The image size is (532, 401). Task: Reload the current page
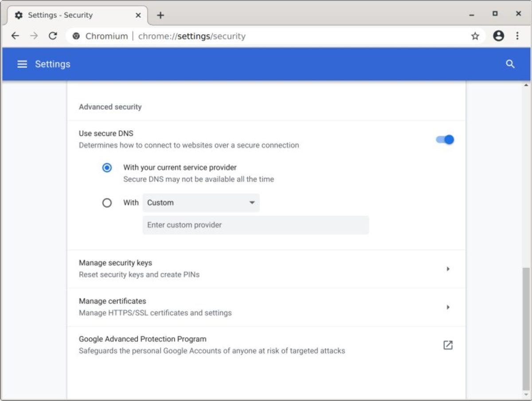53,36
